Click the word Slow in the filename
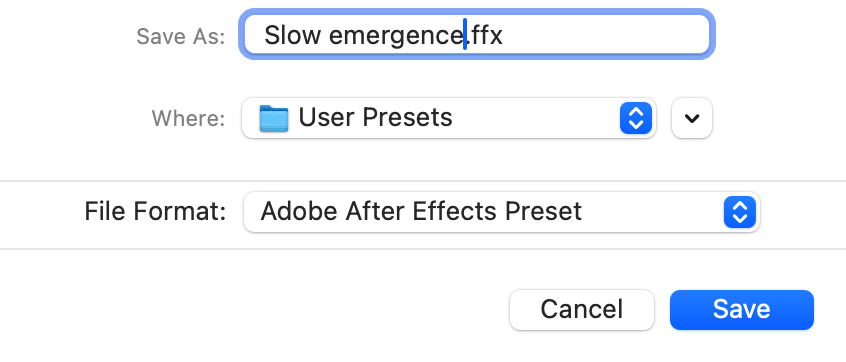 coord(292,36)
